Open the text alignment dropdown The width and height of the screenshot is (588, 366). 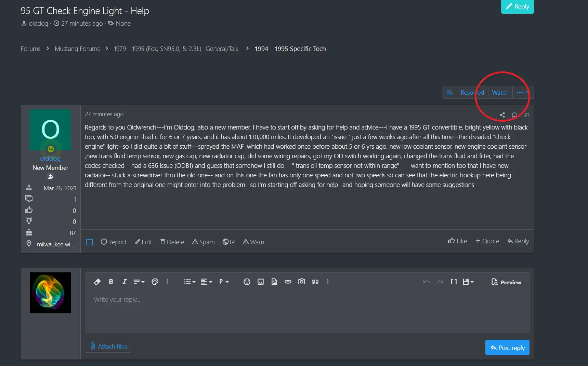[x=207, y=282]
